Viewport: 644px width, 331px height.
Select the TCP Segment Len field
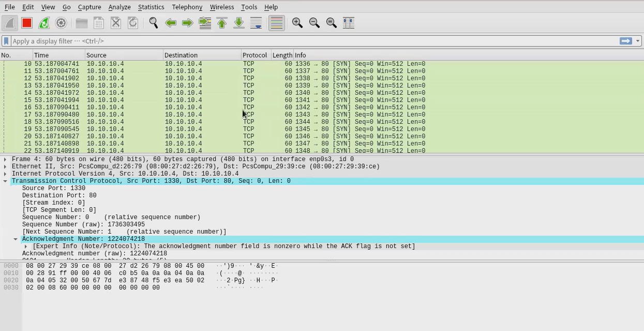(59, 210)
